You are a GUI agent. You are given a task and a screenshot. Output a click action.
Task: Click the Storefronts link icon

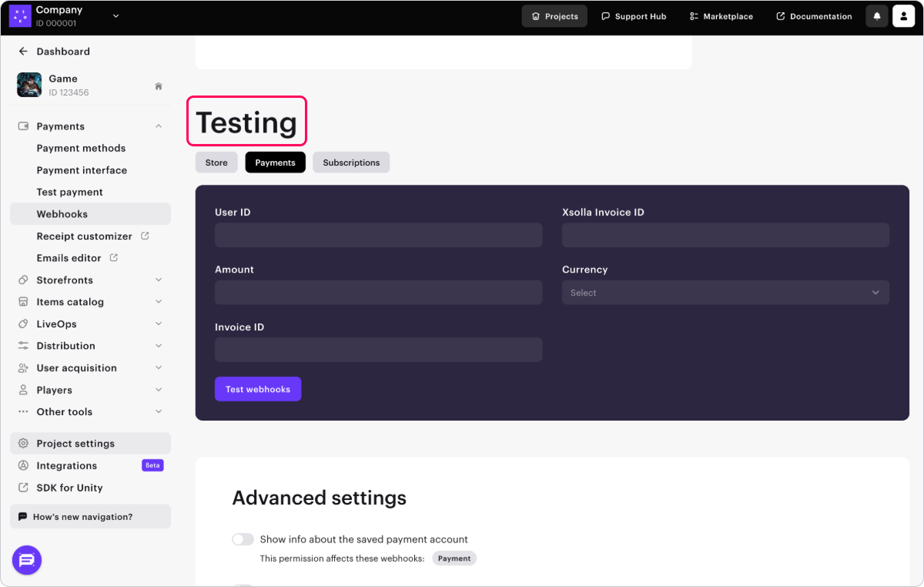[x=23, y=280]
